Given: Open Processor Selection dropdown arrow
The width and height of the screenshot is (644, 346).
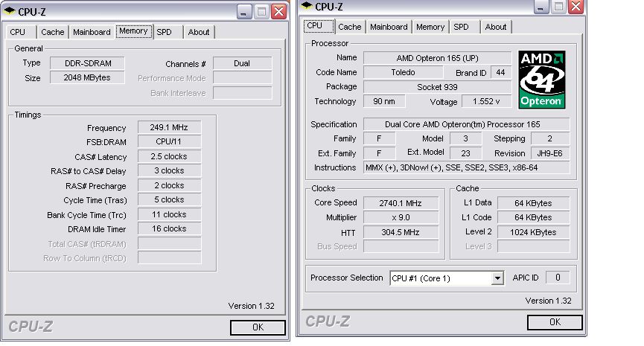Looking at the screenshot, I should pos(497,278).
